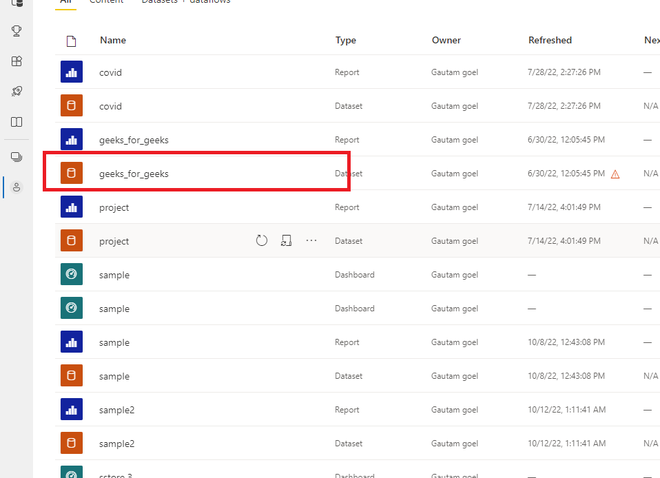This screenshot has width=660, height=478.
Task: Click 'N/A' cell in covid dataset row
Action: tap(651, 106)
